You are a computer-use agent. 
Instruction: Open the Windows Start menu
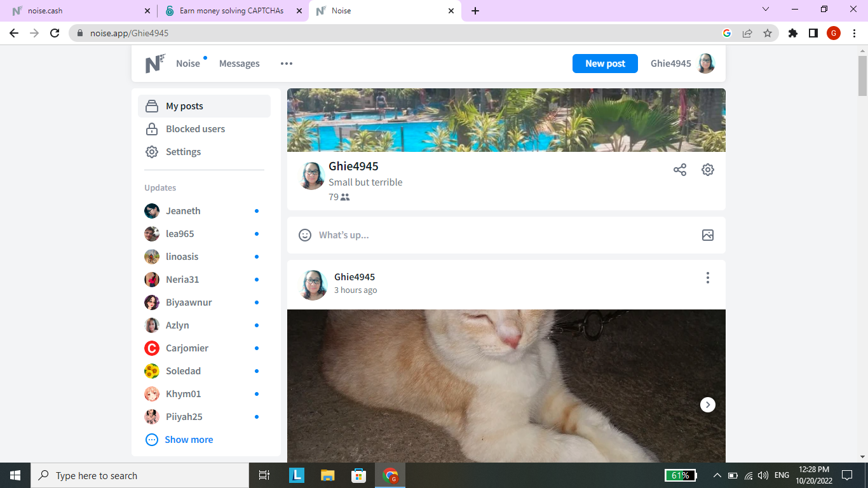[15, 475]
